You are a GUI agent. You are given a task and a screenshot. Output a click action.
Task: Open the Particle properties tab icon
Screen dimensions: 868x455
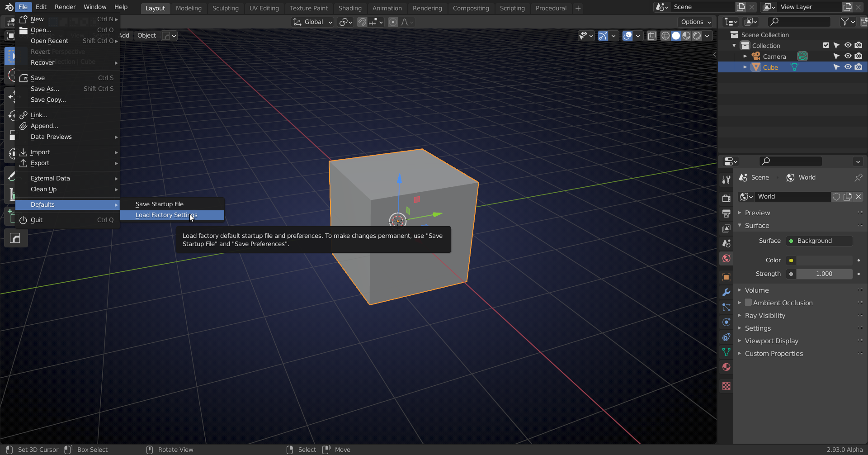(x=726, y=307)
